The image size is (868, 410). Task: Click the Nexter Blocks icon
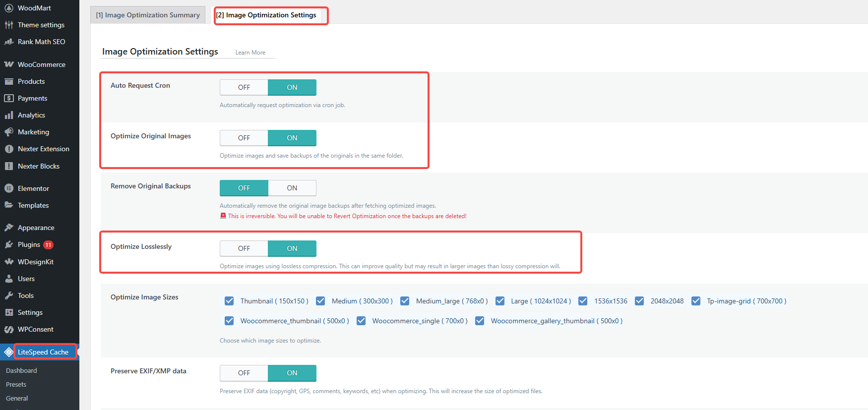coord(9,166)
